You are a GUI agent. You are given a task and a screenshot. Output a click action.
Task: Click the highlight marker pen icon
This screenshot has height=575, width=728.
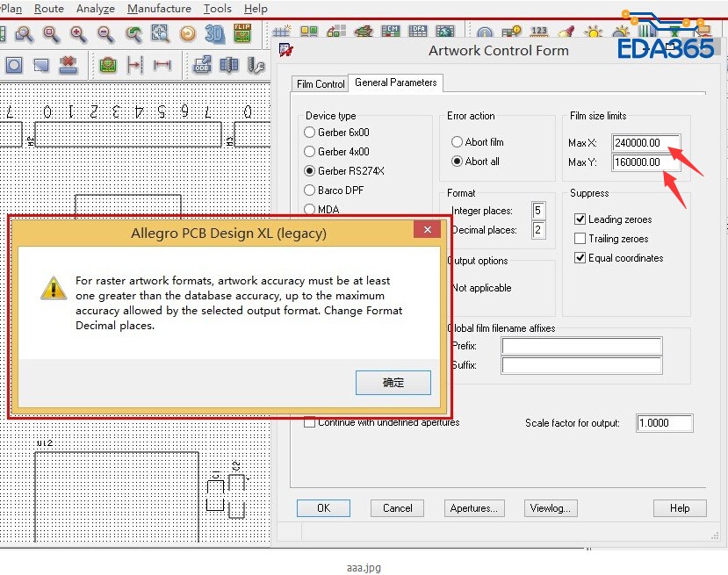(x=566, y=32)
